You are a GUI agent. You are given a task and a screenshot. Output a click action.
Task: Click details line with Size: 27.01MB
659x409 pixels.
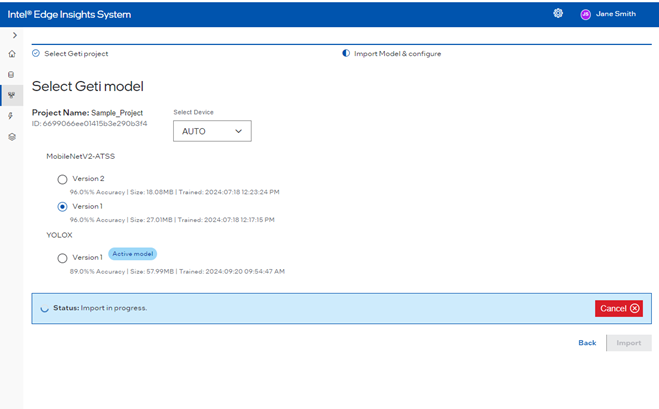pos(172,220)
